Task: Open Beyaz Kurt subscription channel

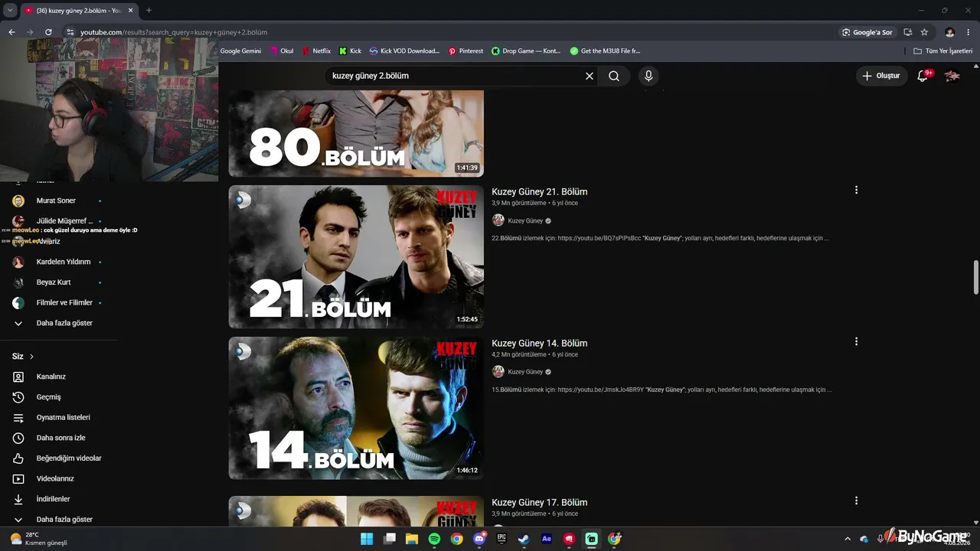Action: (x=58, y=282)
